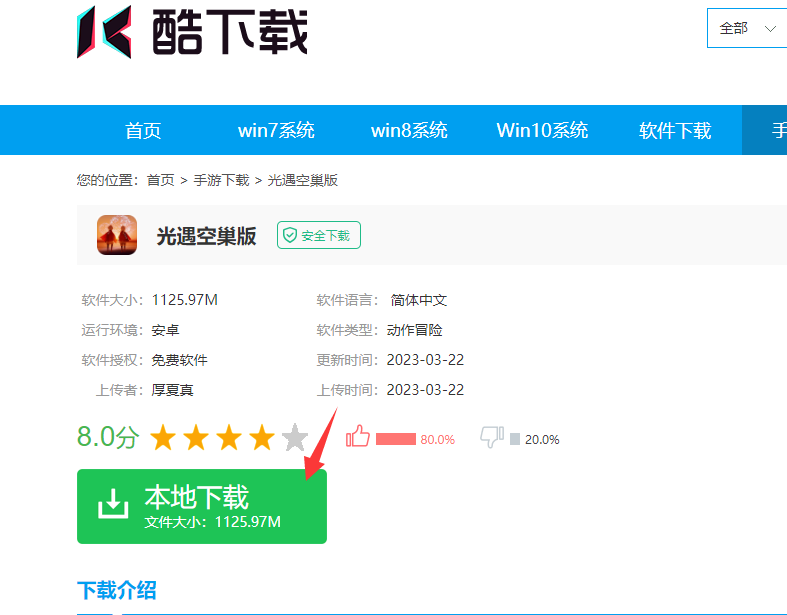Viewport: 787px width, 615px height.
Task: Click the second gold rating star
Action: 196,437
